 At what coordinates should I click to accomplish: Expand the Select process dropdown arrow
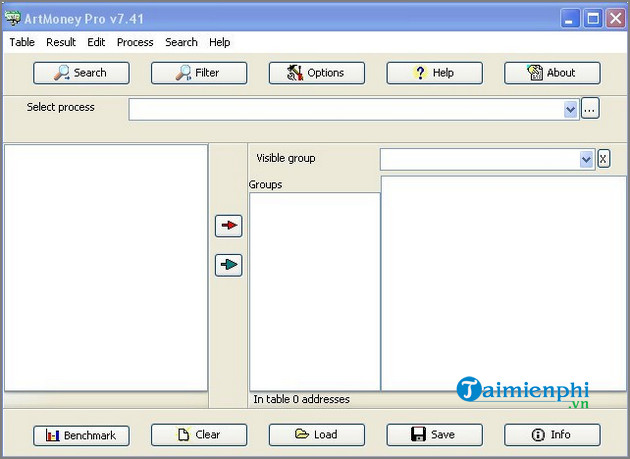[x=570, y=109]
